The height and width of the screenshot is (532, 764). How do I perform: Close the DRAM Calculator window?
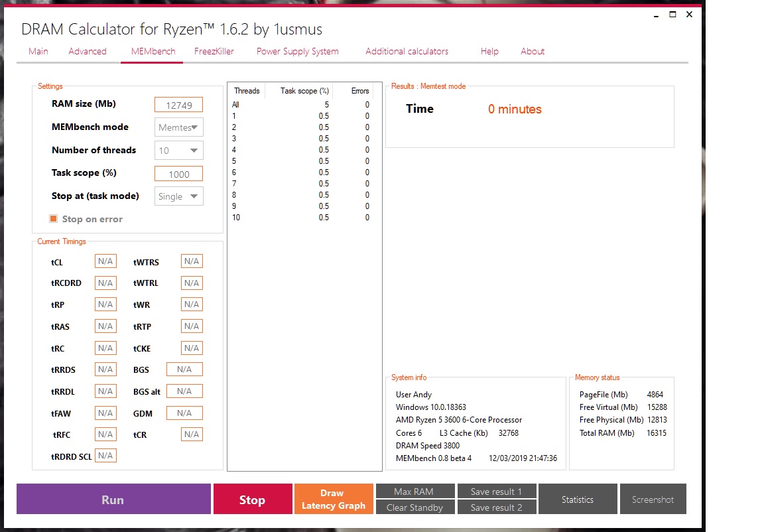(x=690, y=15)
